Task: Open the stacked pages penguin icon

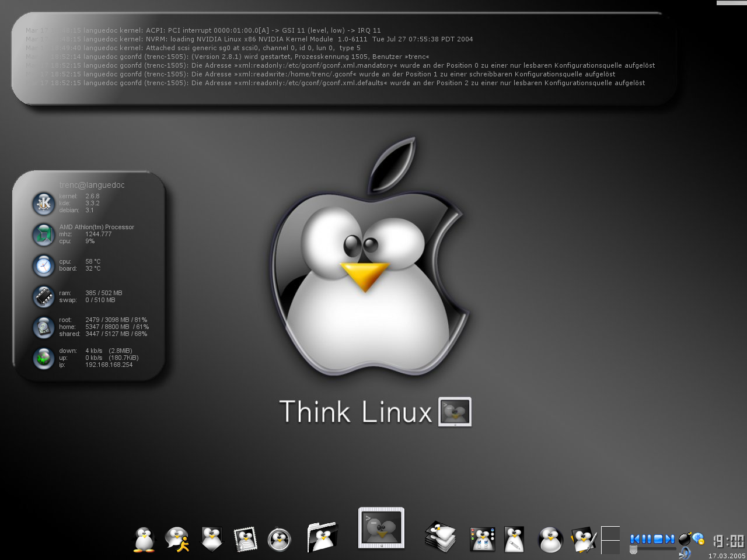Action: [x=440, y=537]
